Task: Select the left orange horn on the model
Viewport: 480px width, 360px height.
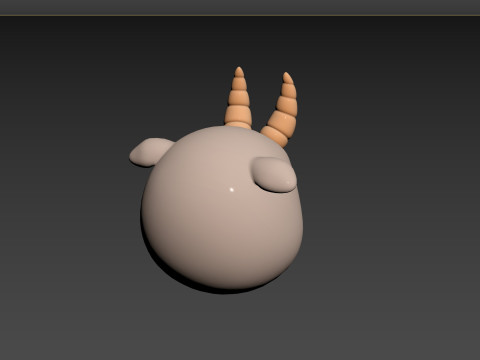Action: pyautogui.click(x=238, y=99)
